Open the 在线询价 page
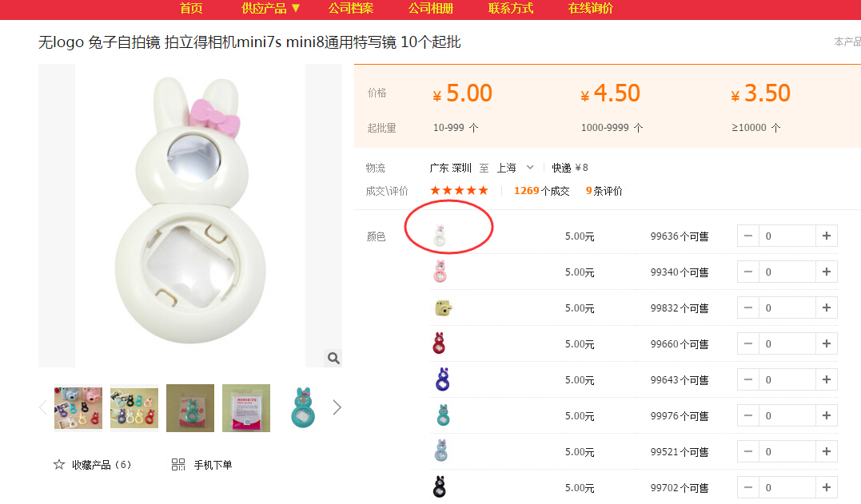The image size is (861, 504). 590,8
